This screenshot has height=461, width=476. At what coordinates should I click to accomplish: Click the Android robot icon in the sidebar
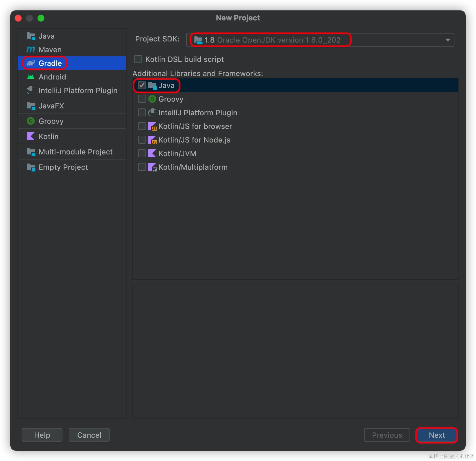click(31, 77)
